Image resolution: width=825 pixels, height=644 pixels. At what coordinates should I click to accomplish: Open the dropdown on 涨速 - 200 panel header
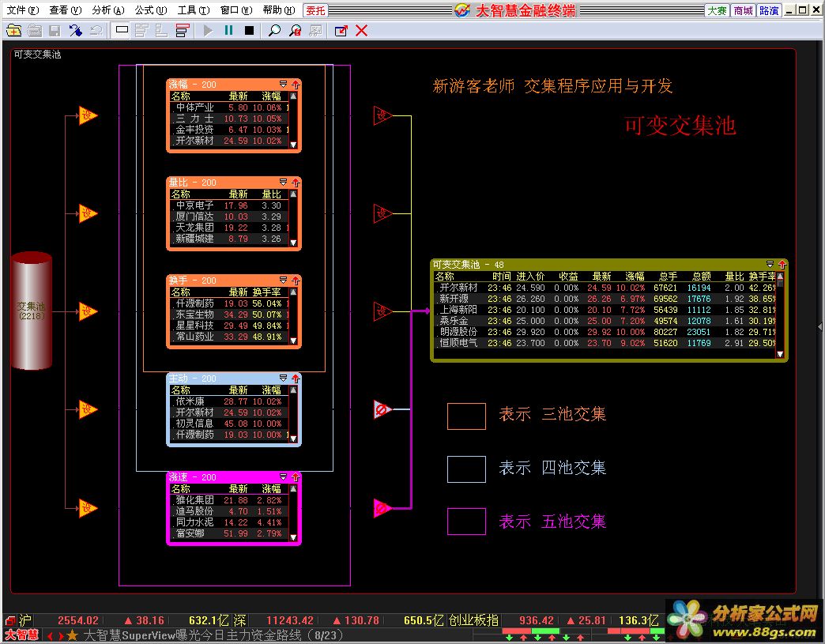283,476
